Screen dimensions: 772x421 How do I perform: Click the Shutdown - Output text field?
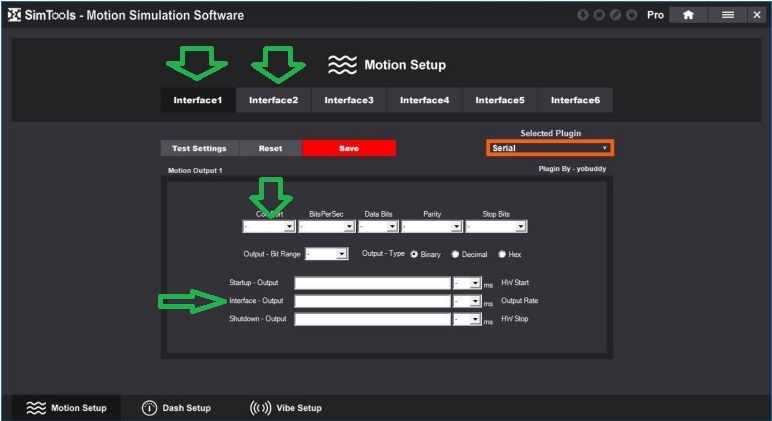tap(373, 319)
